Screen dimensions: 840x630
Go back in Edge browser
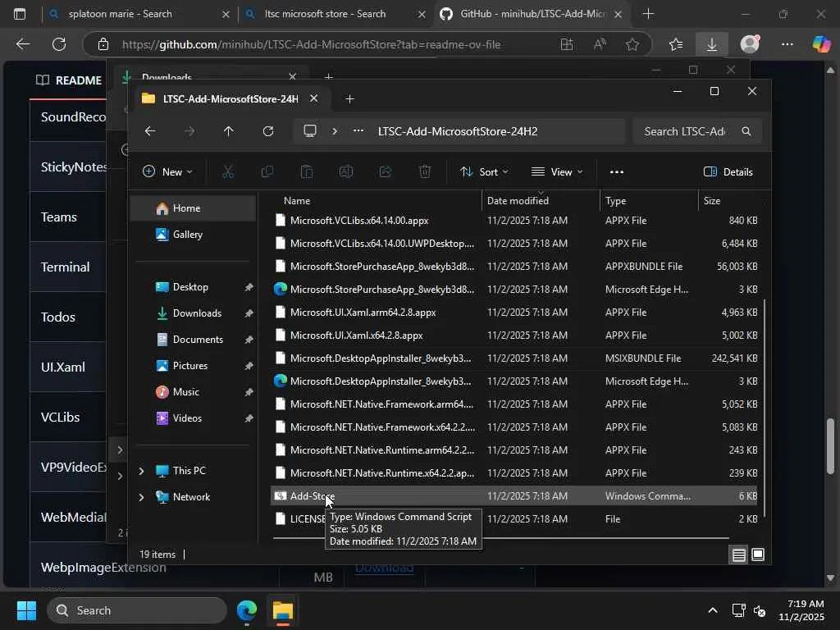pyautogui.click(x=22, y=44)
